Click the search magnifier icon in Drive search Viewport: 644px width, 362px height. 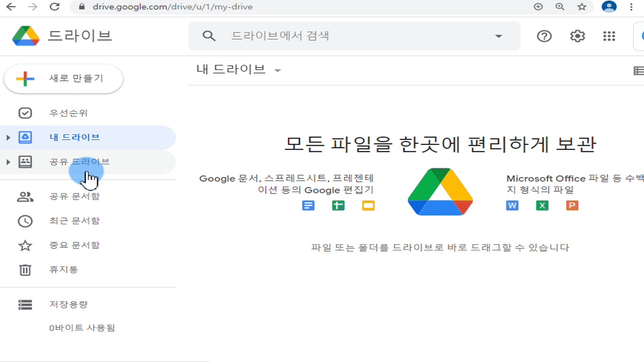tap(209, 36)
